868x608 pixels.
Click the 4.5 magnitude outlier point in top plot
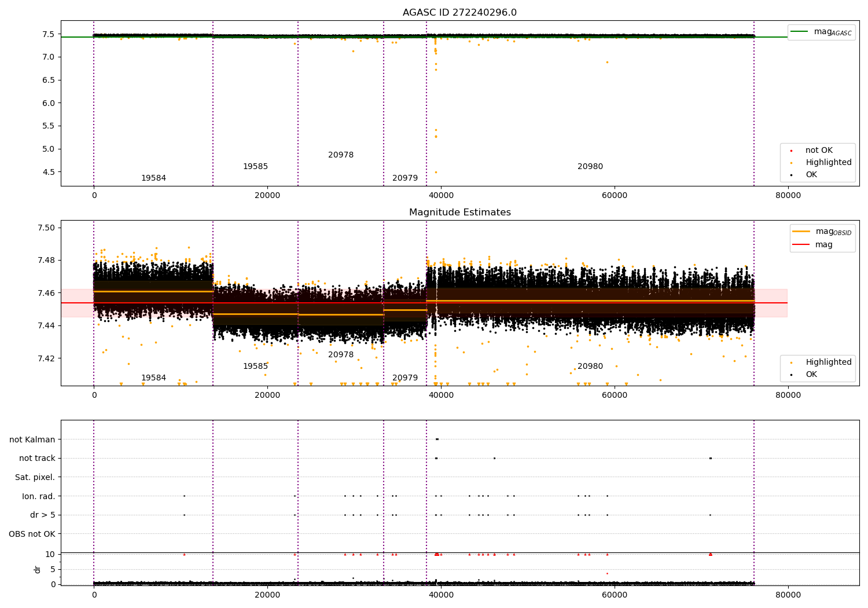(436, 172)
